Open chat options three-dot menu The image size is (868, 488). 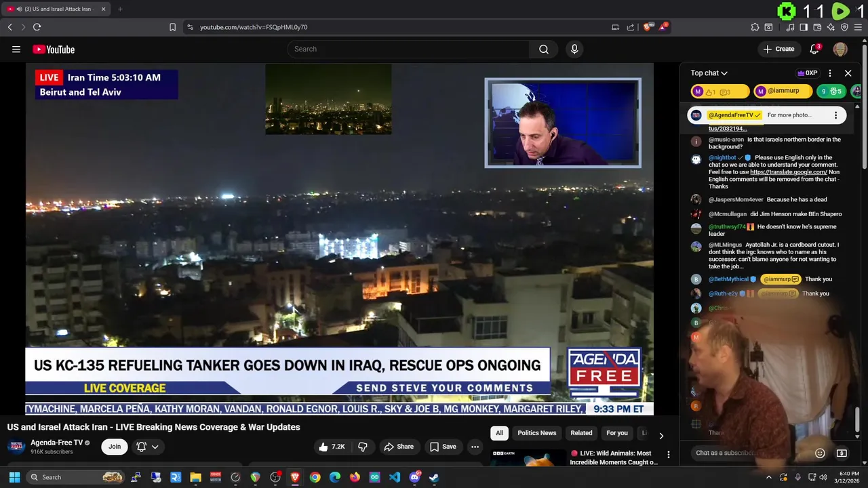coord(829,73)
